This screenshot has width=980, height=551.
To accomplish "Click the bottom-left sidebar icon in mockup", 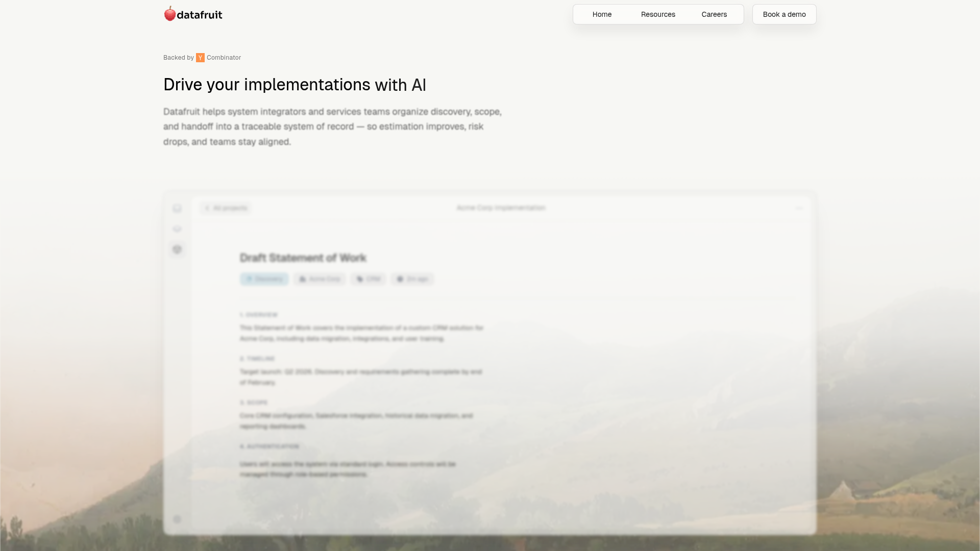I will (x=177, y=519).
